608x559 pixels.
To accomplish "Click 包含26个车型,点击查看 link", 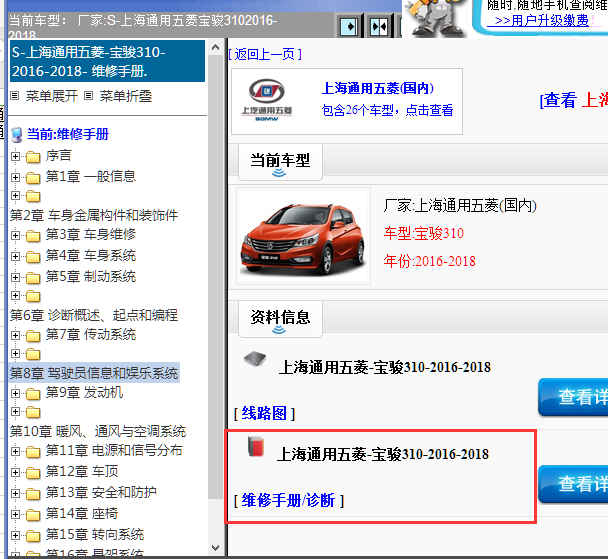I will tap(387, 110).
